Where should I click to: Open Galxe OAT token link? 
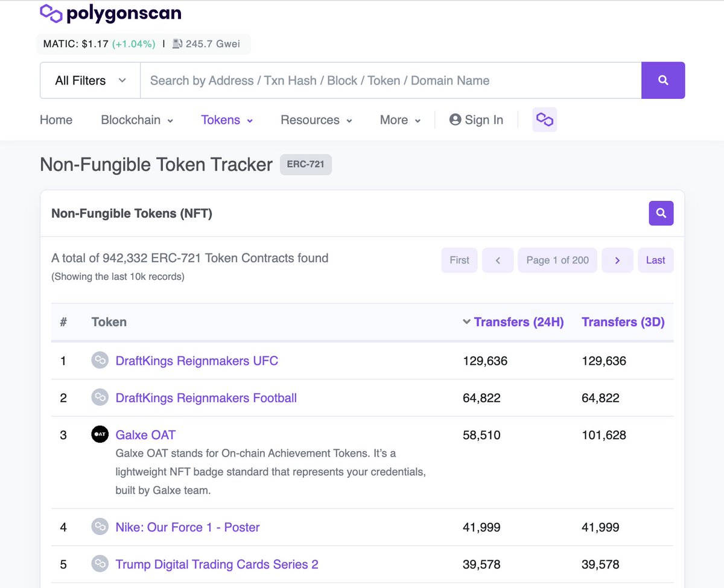pyautogui.click(x=145, y=435)
